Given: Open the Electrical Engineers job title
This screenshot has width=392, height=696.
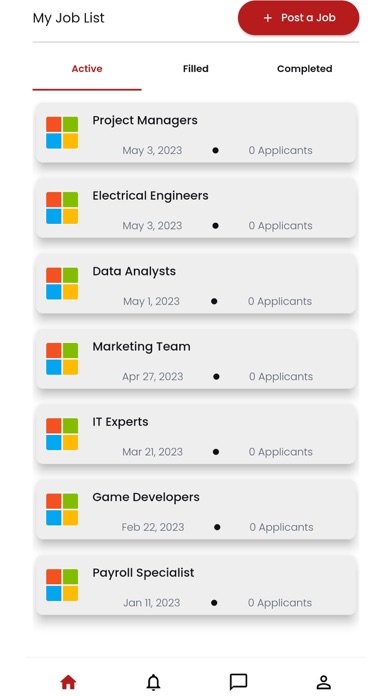Looking at the screenshot, I should (150, 196).
